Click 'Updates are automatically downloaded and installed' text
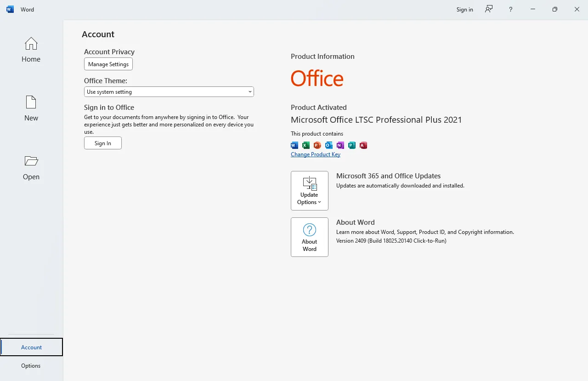 tap(400, 186)
